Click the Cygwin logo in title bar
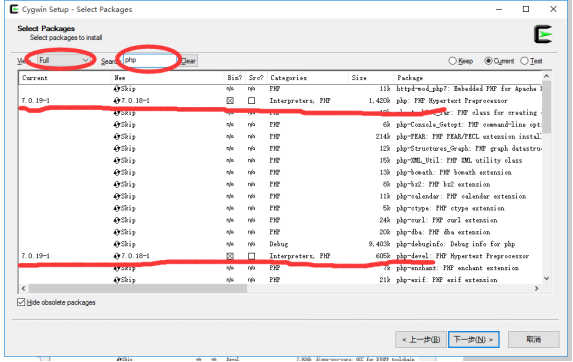The height and width of the screenshot is (362, 573). tap(14, 9)
